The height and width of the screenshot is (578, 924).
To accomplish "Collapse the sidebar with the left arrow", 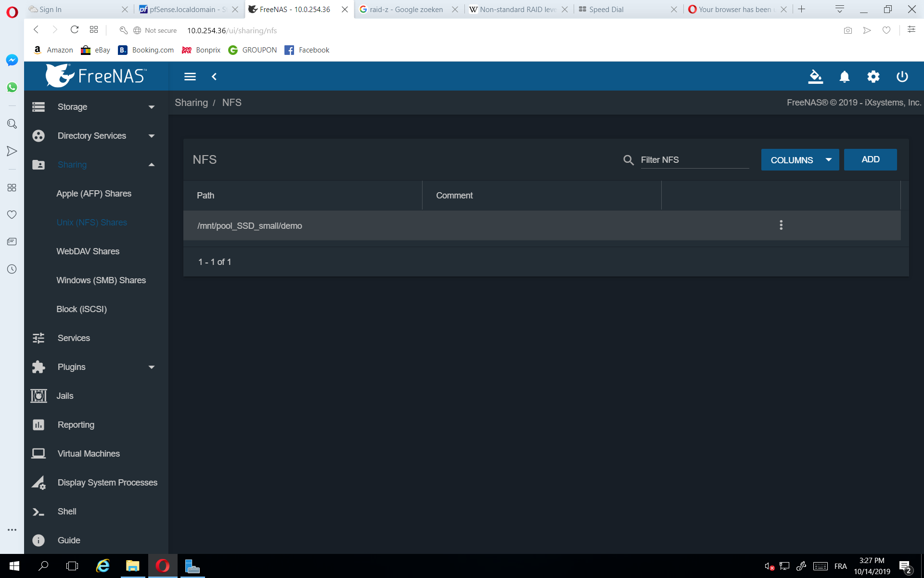I will click(x=215, y=77).
